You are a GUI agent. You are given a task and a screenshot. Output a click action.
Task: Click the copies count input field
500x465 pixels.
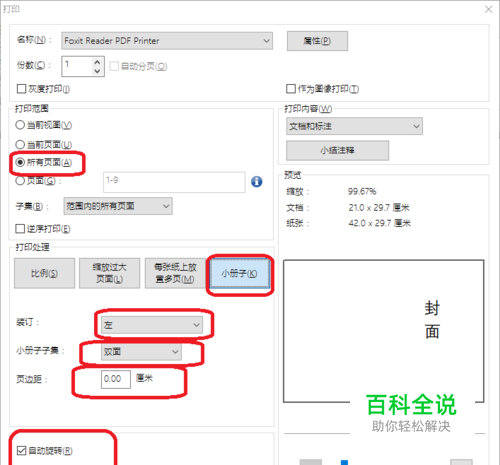tap(77, 66)
